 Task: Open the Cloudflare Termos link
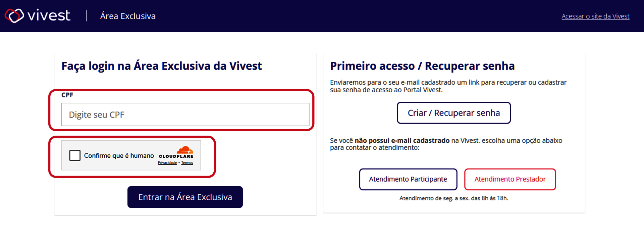coord(187,163)
